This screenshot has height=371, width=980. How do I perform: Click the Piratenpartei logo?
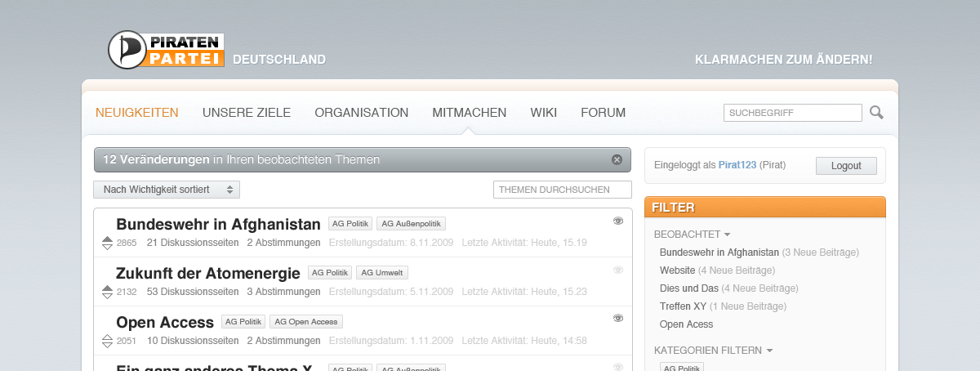click(166, 50)
